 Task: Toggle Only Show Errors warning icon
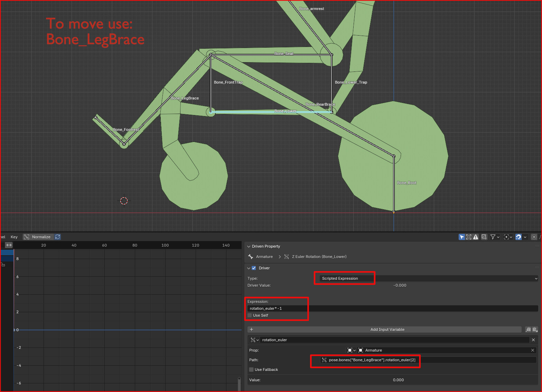[476, 237]
